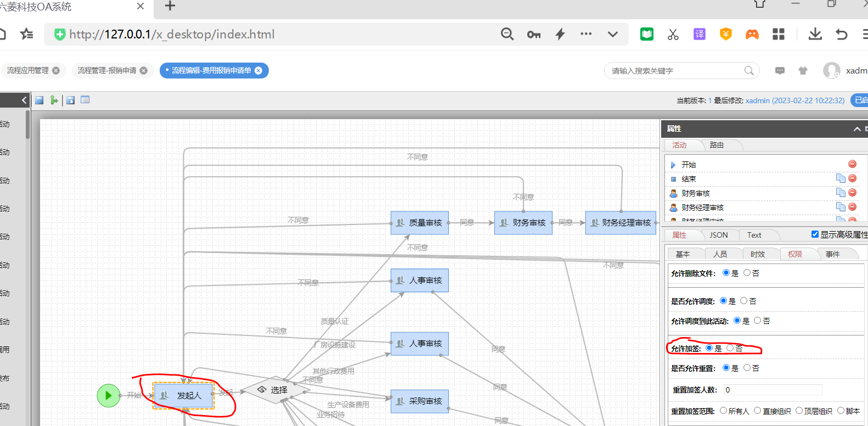
Task: Copy the 财务经理审核 activity in list
Action: click(x=841, y=206)
